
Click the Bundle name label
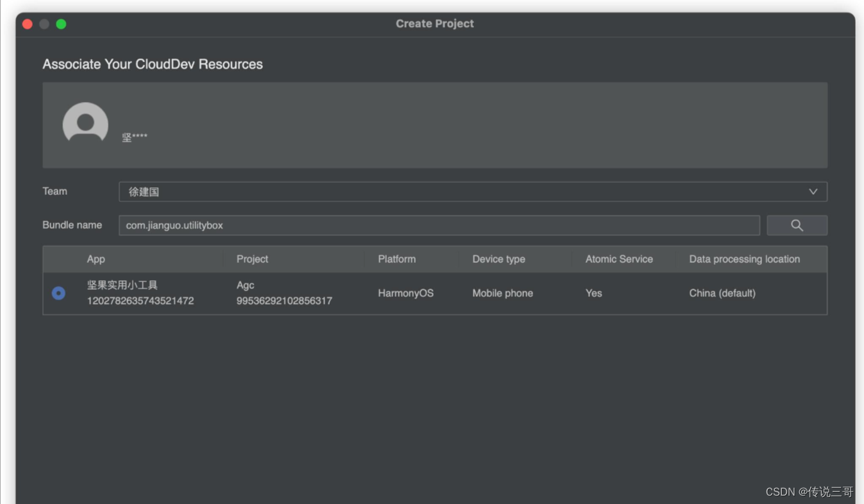click(72, 225)
